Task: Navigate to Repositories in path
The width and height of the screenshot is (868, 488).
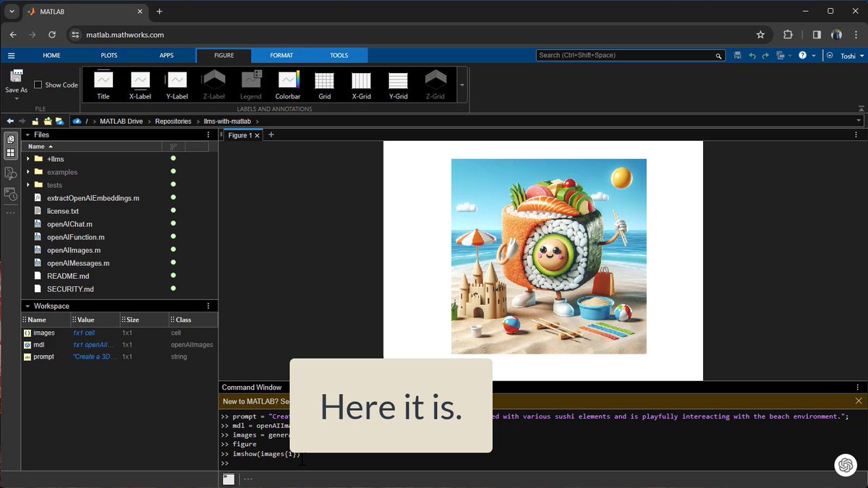Action: [x=173, y=121]
